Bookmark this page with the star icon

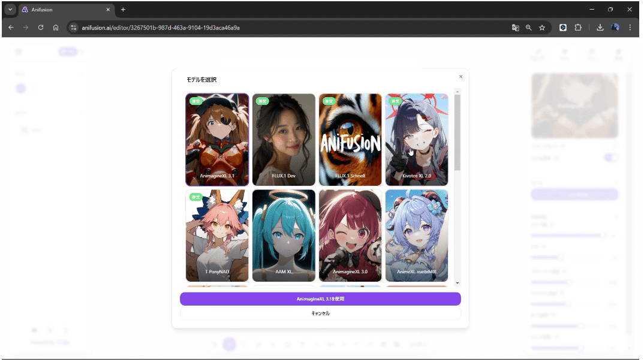click(542, 28)
